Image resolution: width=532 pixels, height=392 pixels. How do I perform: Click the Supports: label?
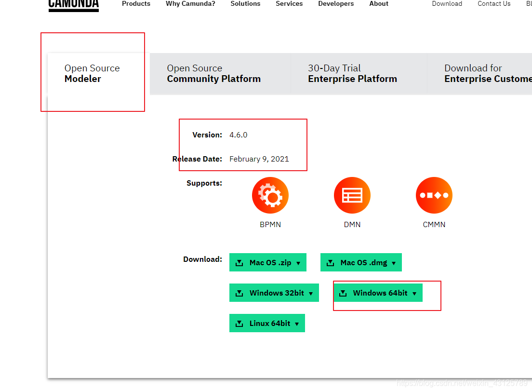(x=204, y=183)
